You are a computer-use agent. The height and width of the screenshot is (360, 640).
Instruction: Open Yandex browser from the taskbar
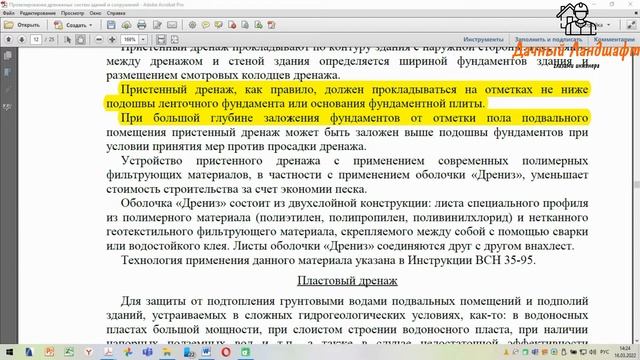pyautogui.click(x=89, y=352)
